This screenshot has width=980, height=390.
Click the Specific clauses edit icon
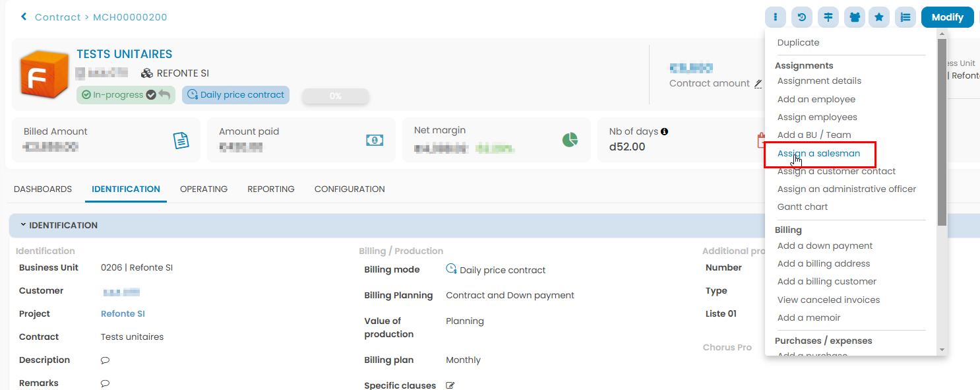point(450,385)
